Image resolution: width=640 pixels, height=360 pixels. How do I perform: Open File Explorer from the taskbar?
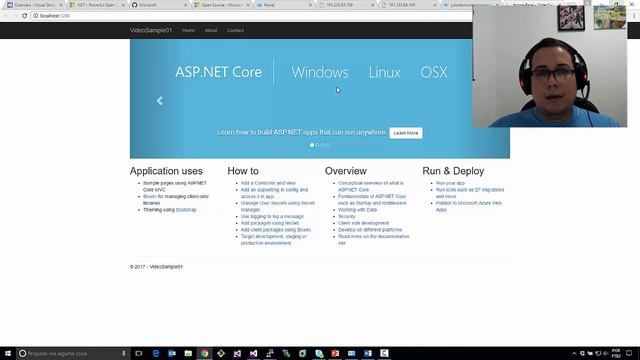[x=188, y=353]
